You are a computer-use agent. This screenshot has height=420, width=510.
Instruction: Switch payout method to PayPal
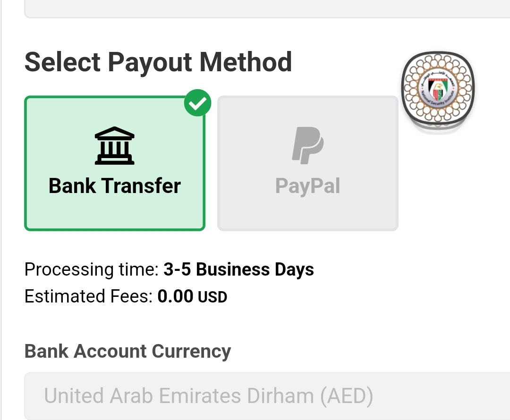coord(308,163)
